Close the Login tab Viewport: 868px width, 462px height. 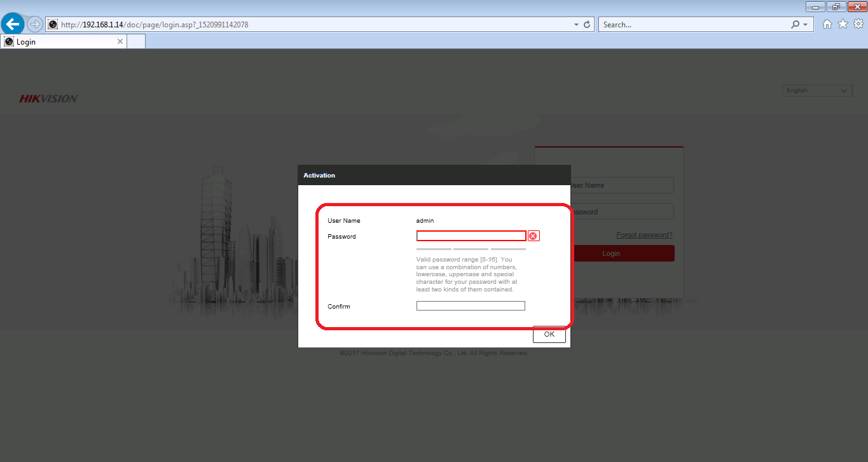click(120, 41)
